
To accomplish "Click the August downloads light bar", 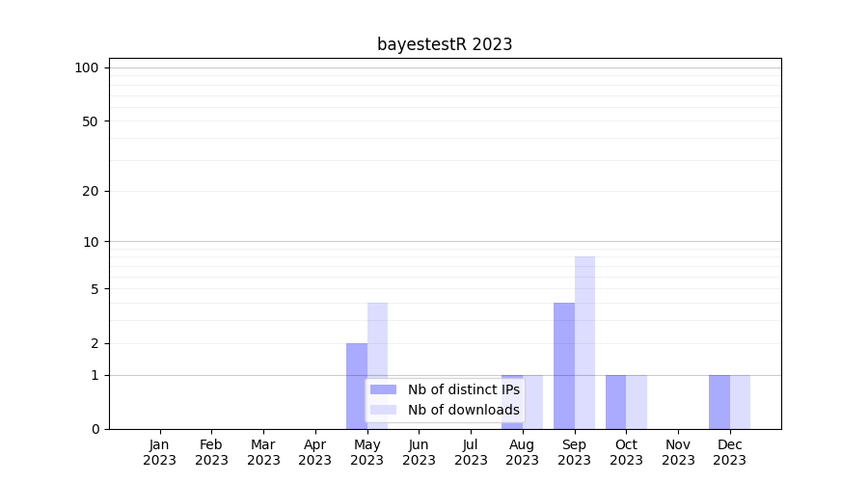I will pos(533,402).
